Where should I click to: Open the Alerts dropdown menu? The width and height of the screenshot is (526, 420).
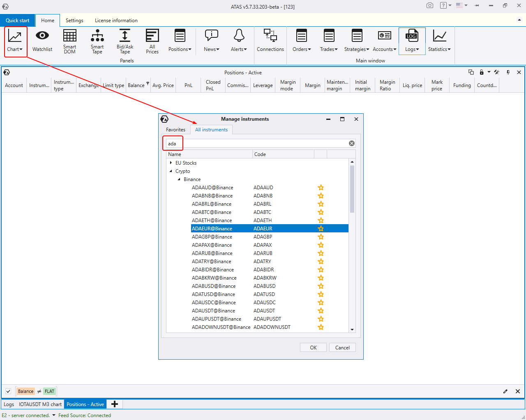click(239, 41)
